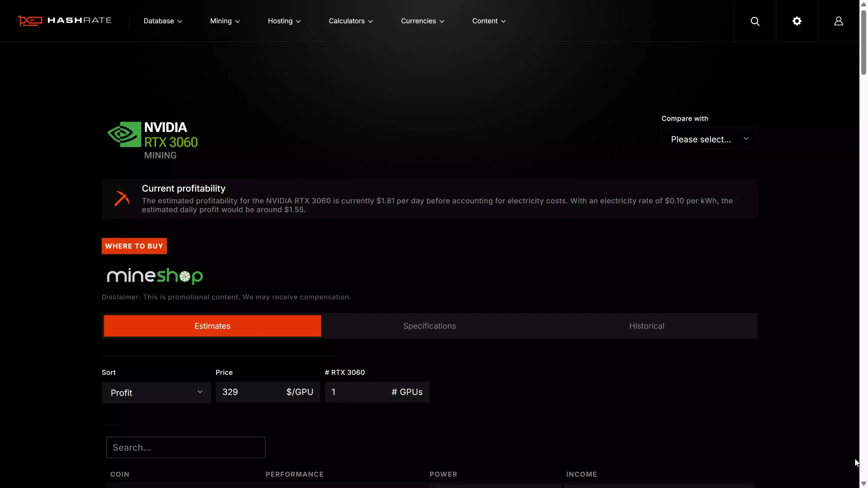This screenshot has width=868, height=488.
Task: Click the page vertical scrollbar thumb
Action: (864, 42)
